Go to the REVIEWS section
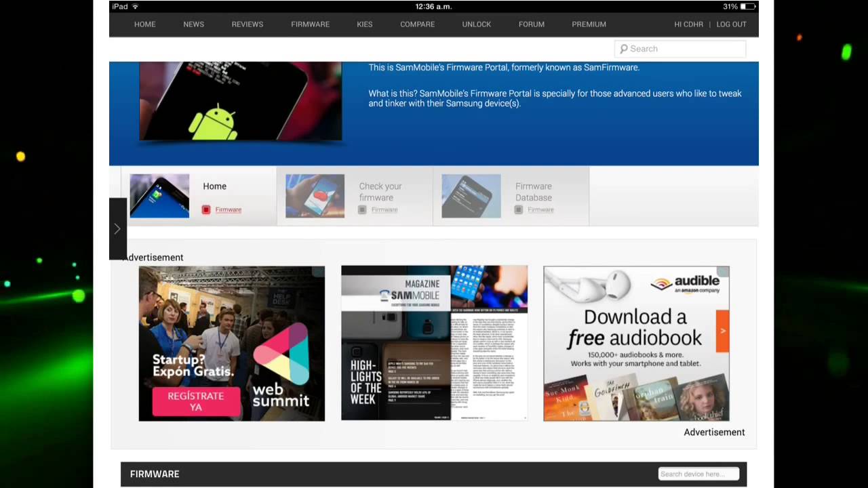This screenshot has width=868, height=488. coord(247,24)
